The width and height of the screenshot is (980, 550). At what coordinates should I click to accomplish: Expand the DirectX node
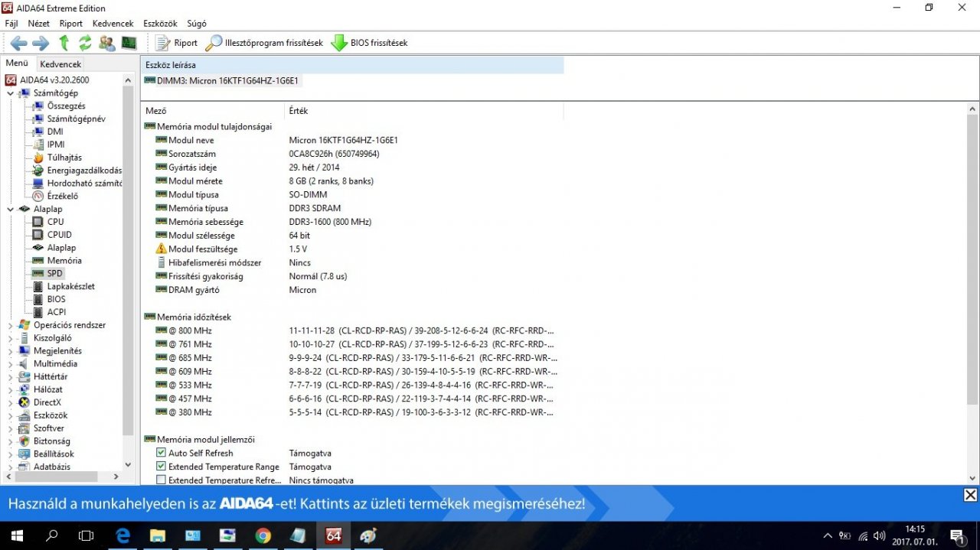coord(10,402)
